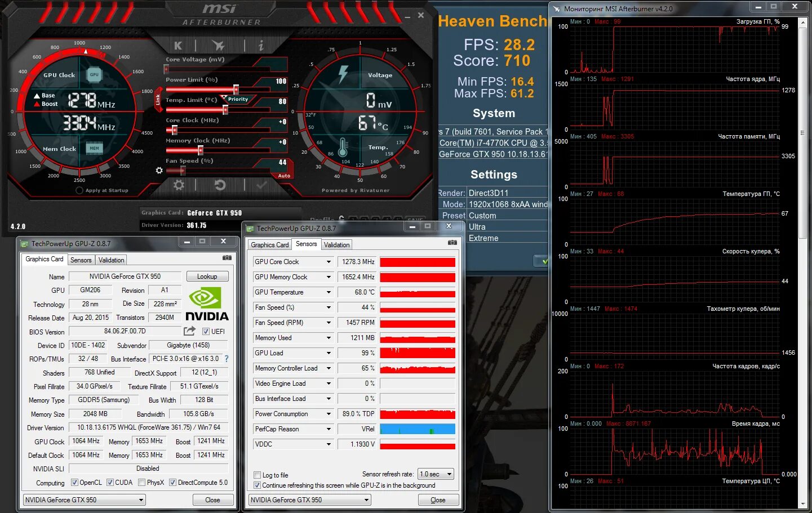Toggle the UEFI checkbox in GPU-Z

[x=206, y=332]
